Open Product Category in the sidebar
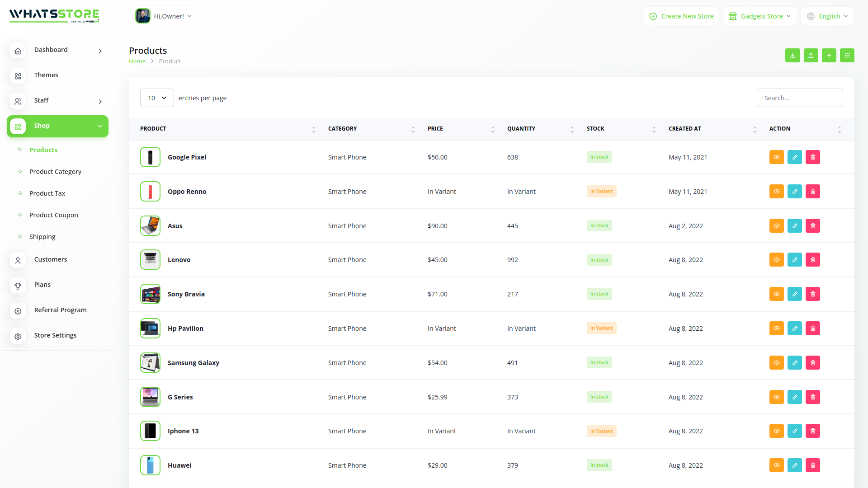This screenshot has height=488, width=868. 55,172
